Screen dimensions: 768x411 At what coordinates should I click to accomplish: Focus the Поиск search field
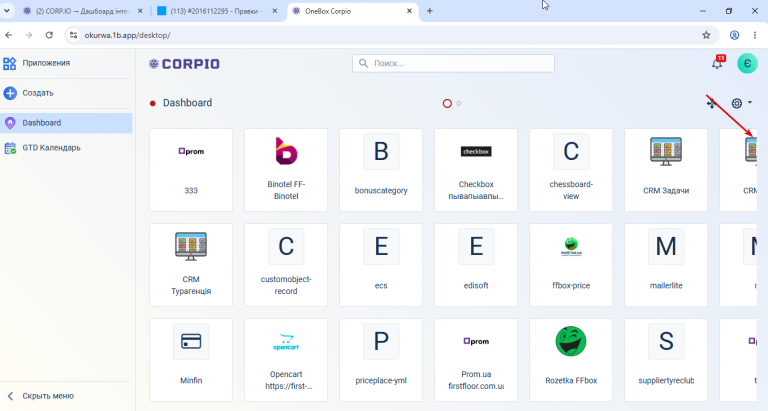tap(453, 63)
